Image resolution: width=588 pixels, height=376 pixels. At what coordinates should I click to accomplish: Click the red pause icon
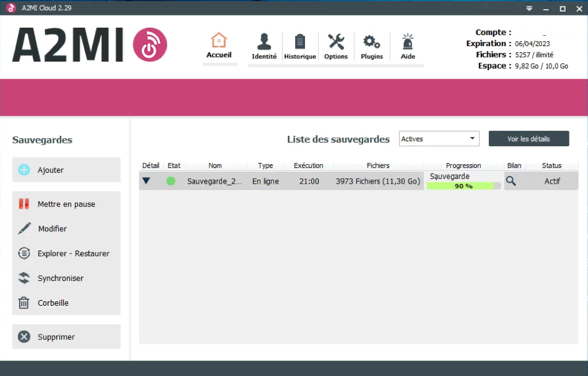[24, 204]
